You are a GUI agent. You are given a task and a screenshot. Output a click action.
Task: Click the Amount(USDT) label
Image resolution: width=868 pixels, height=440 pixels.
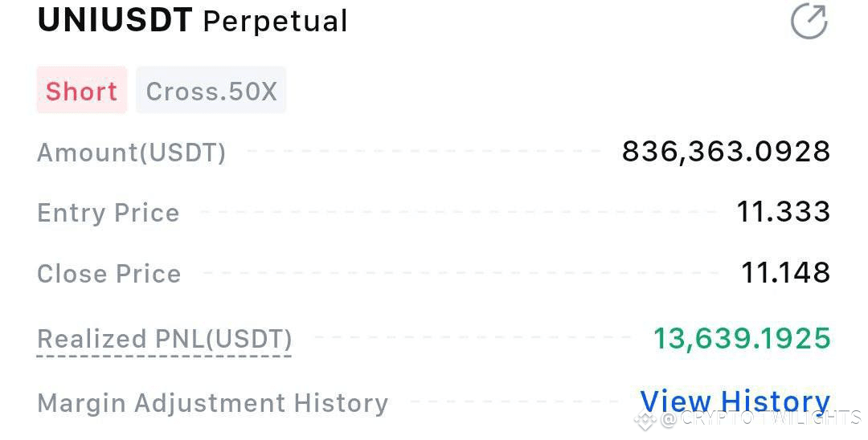pyautogui.click(x=131, y=153)
